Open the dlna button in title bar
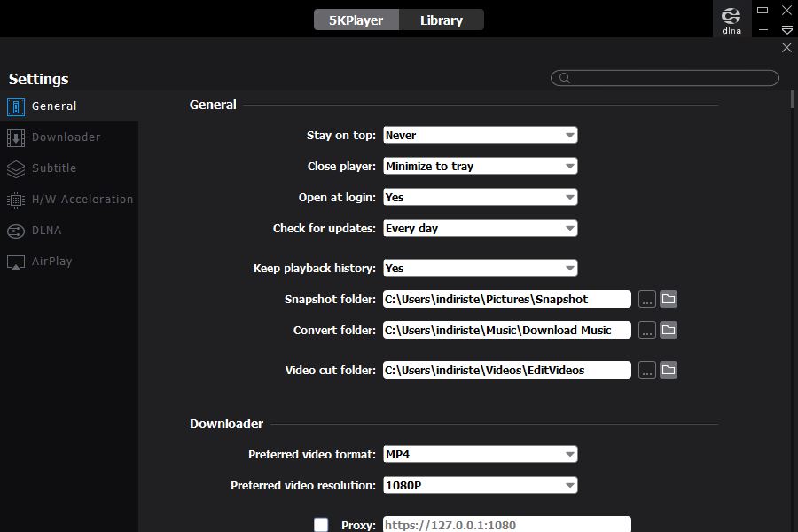 731,20
